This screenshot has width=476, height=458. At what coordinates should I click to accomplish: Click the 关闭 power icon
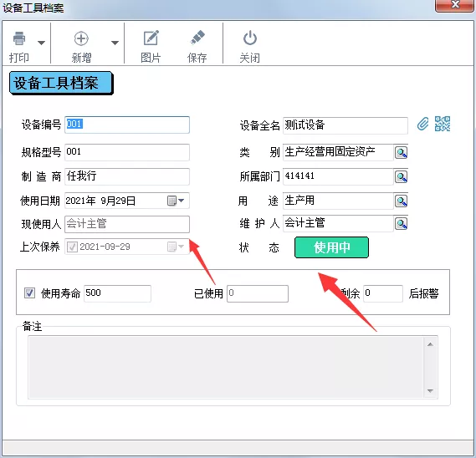click(250, 38)
